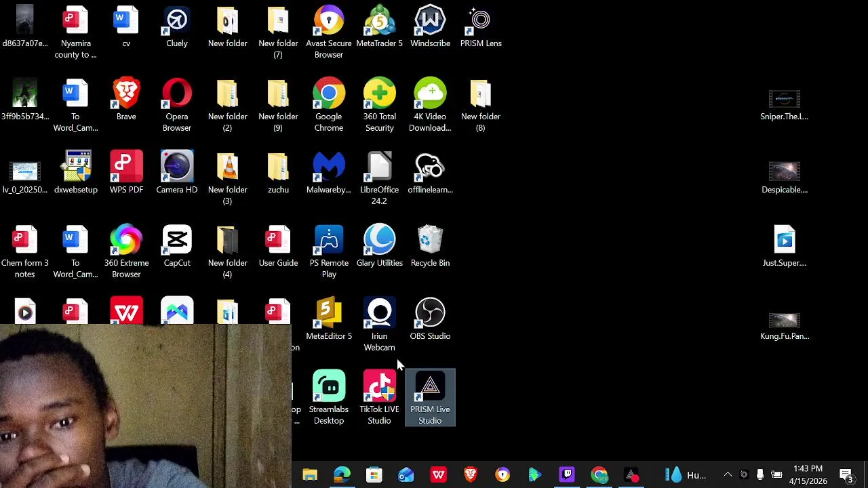Select the Recycle Bin
Viewport: 868px width, 488px height.
(x=430, y=247)
